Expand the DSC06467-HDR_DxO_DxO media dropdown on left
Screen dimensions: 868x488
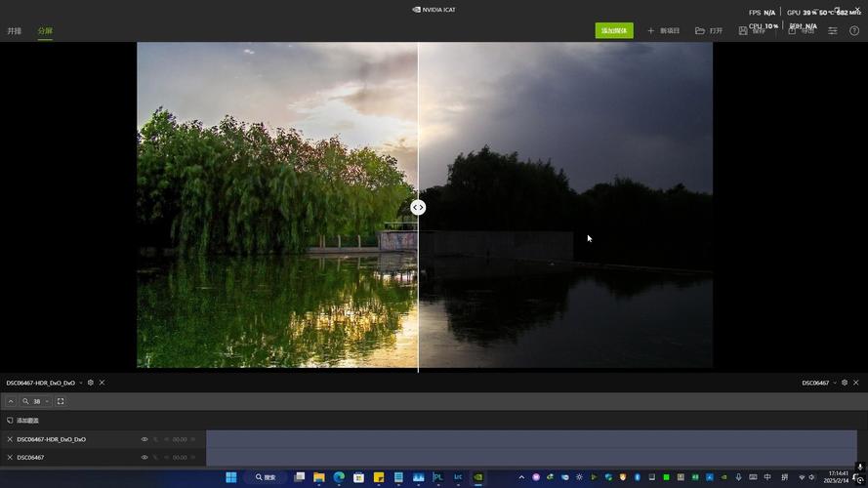click(81, 383)
